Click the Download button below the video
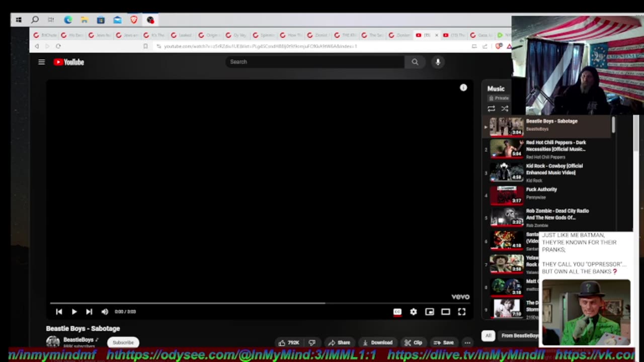Viewport: 644px width, 362px height. point(378,342)
